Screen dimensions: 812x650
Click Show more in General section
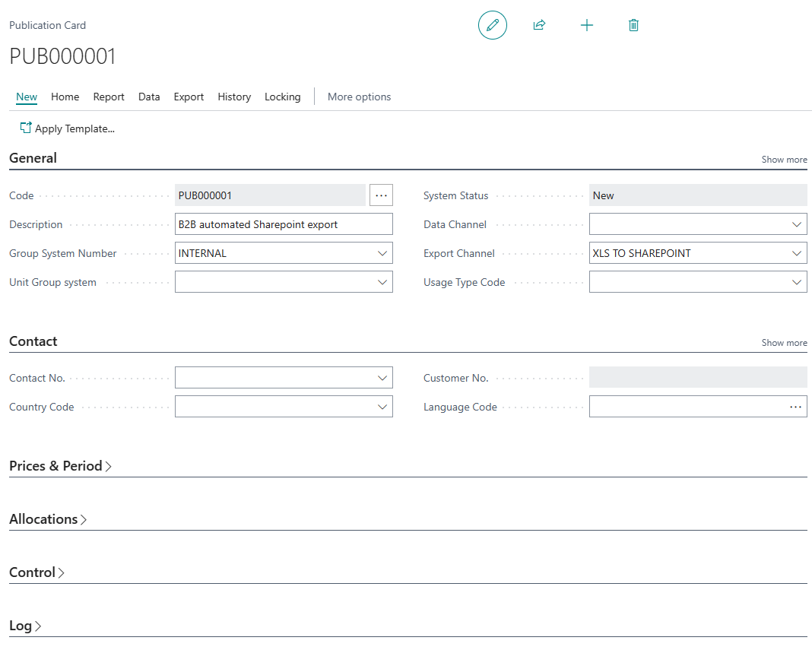coord(784,160)
